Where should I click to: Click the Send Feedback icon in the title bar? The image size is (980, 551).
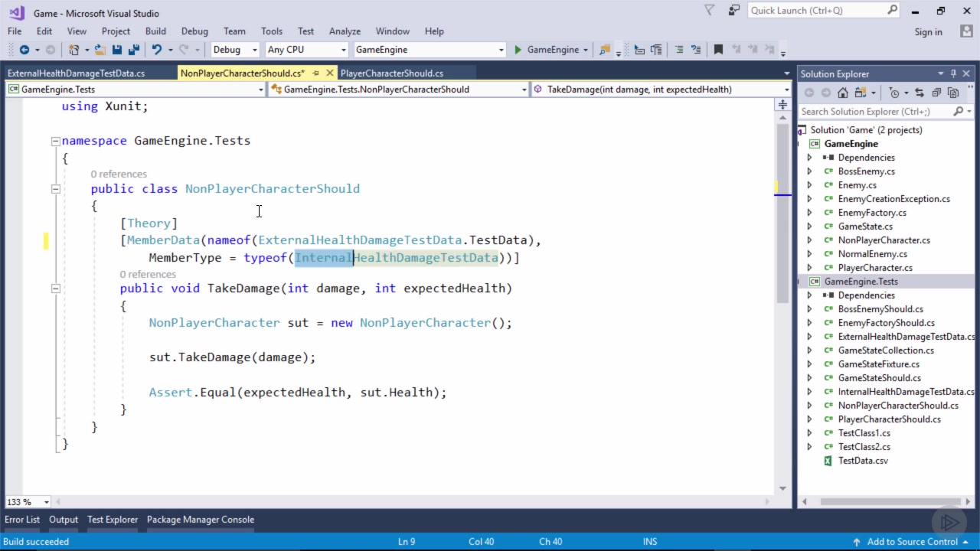(x=734, y=11)
